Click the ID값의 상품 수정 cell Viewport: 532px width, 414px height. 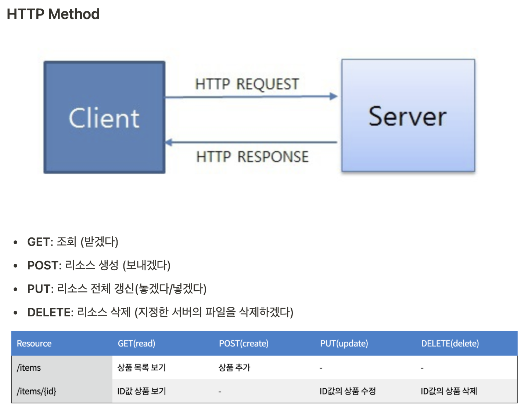click(348, 391)
